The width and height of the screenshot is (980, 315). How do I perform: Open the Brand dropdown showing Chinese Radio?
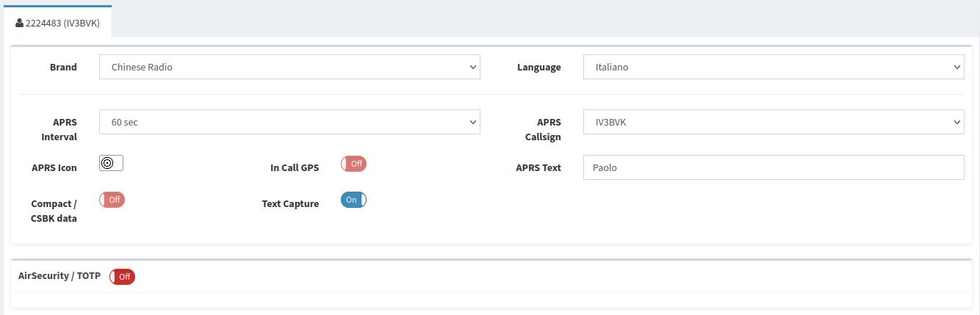click(289, 67)
